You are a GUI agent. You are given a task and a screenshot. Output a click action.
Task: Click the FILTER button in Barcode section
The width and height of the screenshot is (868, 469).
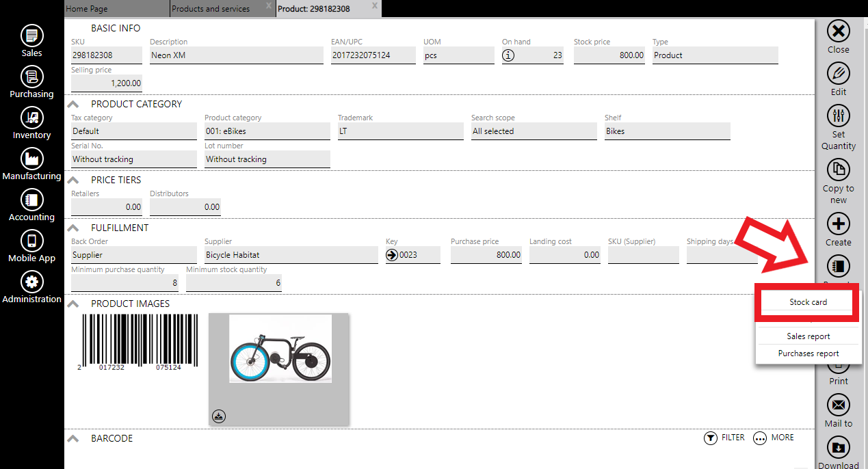(724, 438)
